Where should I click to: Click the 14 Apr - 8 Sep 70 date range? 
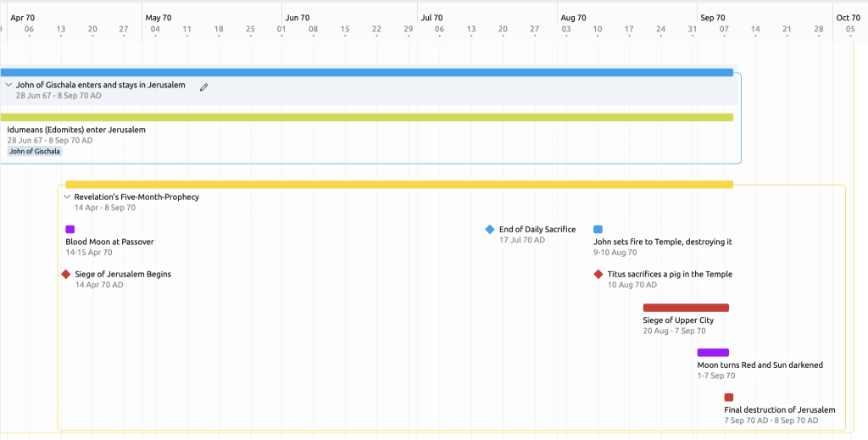point(104,208)
